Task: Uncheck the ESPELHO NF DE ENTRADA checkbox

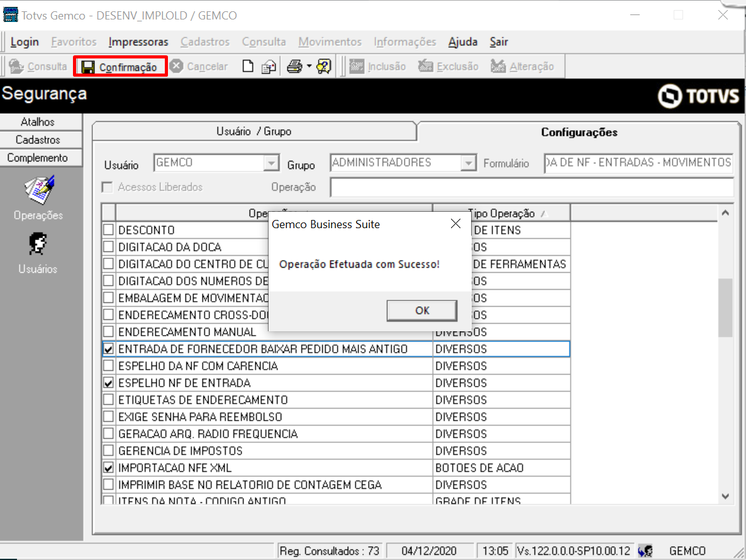Action: point(108,383)
